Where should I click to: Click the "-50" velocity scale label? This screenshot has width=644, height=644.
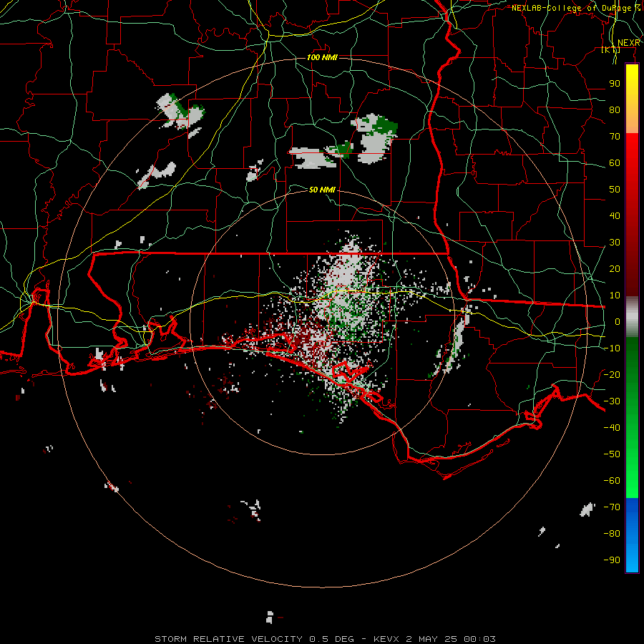(612, 454)
